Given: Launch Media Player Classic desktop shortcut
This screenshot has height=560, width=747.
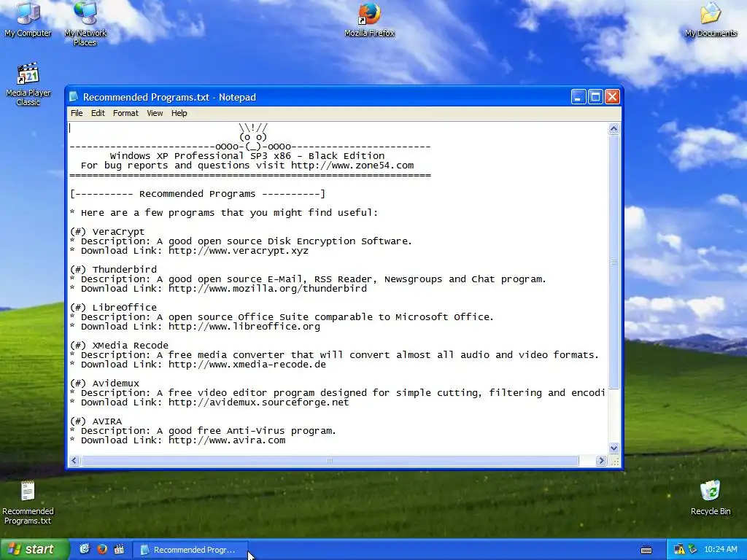Looking at the screenshot, I should [28, 85].
